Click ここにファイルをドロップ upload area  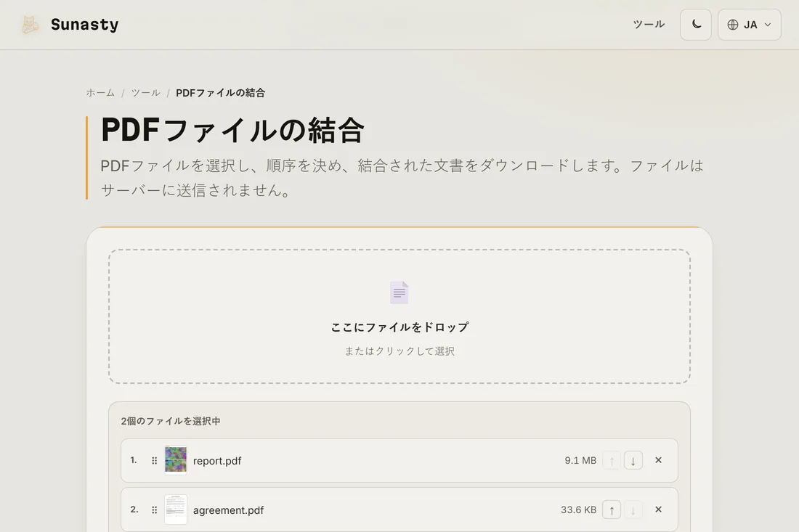[399, 316]
